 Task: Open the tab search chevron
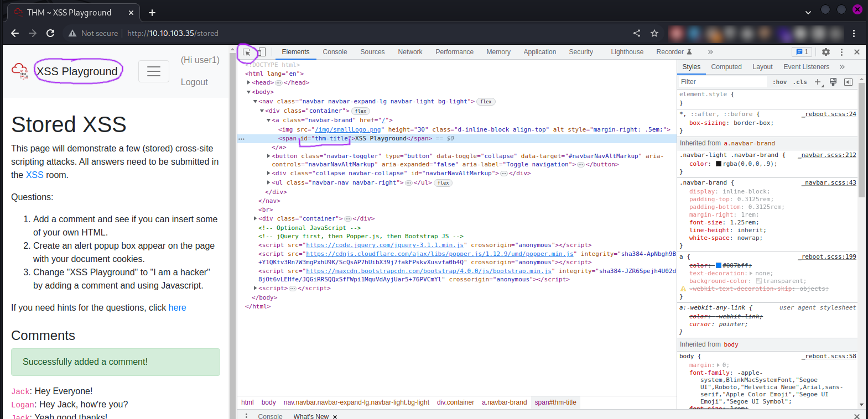tap(808, 12)
